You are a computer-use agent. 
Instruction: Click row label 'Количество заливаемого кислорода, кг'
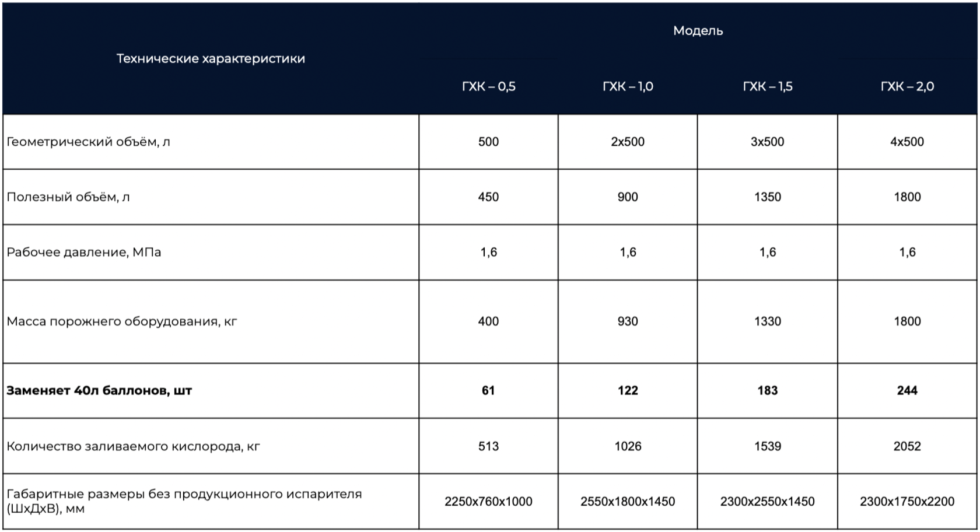coord(133,447)
